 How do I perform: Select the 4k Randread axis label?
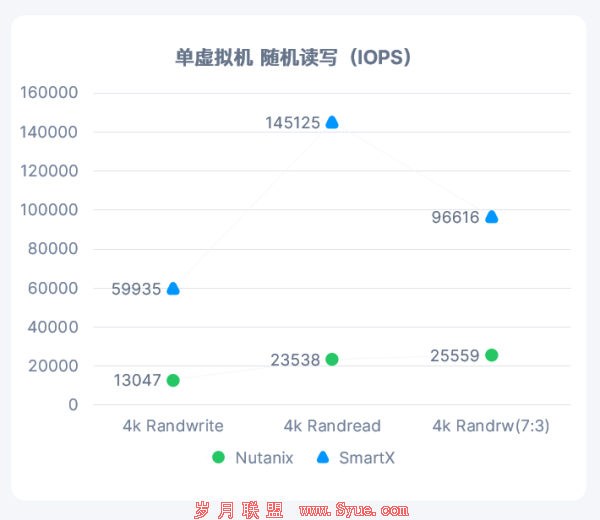332,426
